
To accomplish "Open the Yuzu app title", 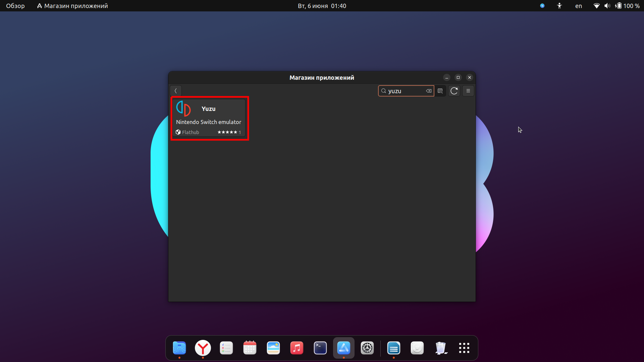I will coord(208,109).
